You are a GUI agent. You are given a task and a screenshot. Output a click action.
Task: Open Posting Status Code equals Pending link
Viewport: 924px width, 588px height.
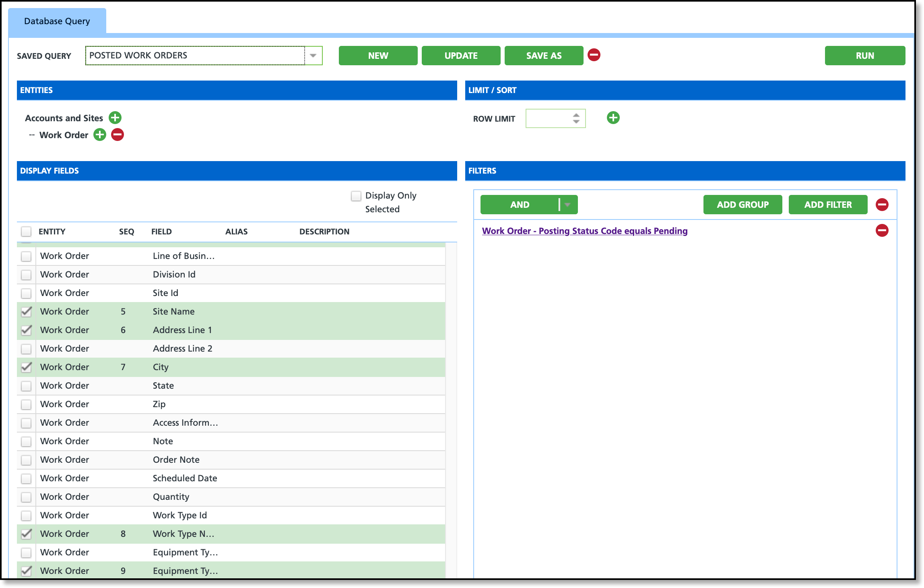[x=584, y=231]
